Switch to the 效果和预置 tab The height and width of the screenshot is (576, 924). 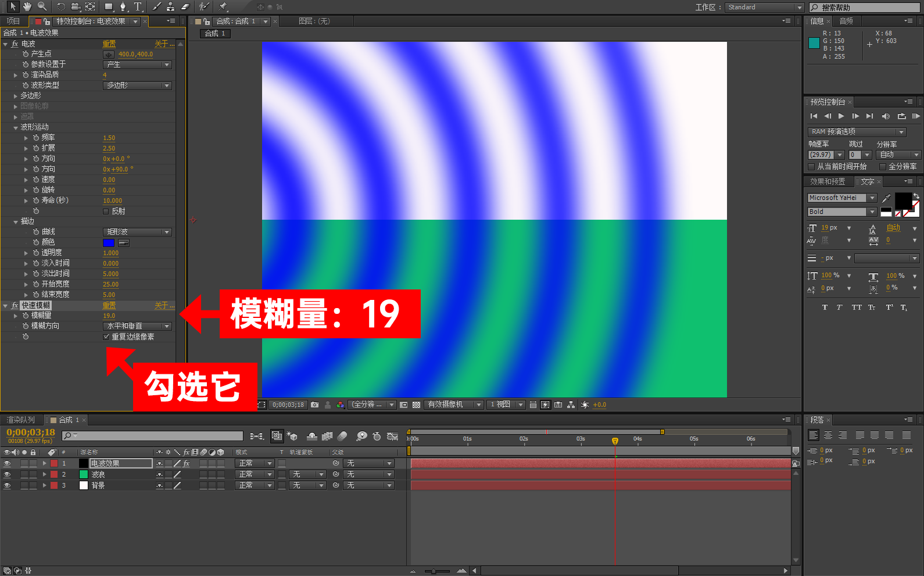point(828,182)
